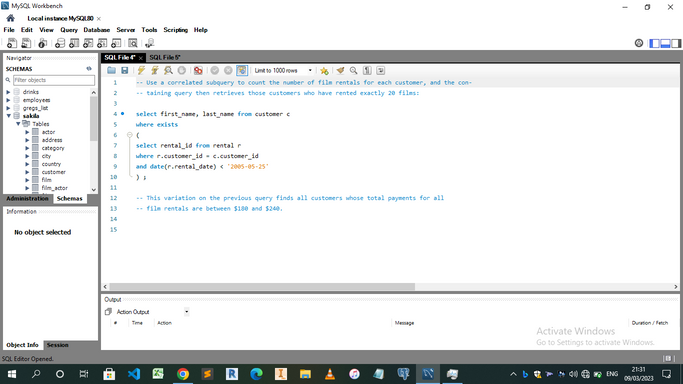683x384 pixels.
Task: Show hidden system tray icons
Action: tap(513, 374)
